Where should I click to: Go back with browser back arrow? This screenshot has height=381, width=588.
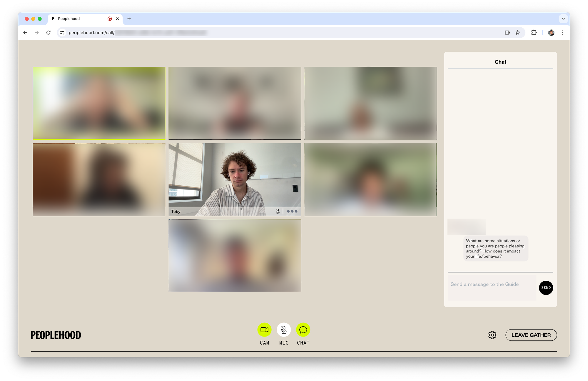point(25,33)
